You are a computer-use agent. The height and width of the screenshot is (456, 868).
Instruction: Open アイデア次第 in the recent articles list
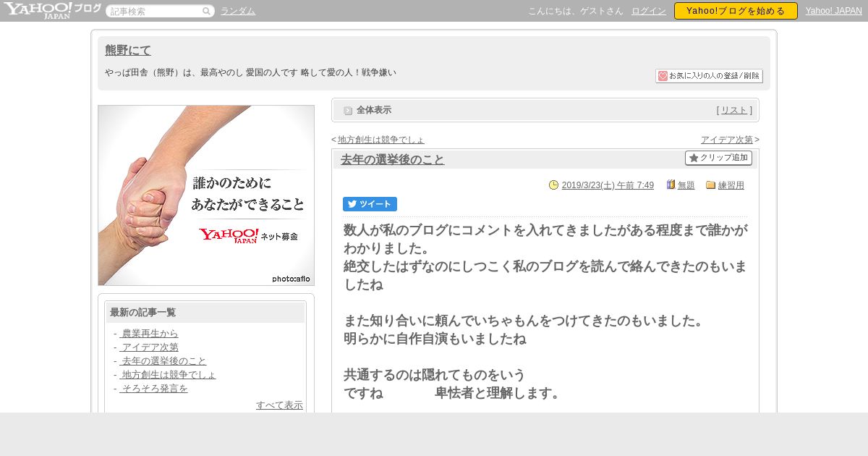click(x=148, y=347)
